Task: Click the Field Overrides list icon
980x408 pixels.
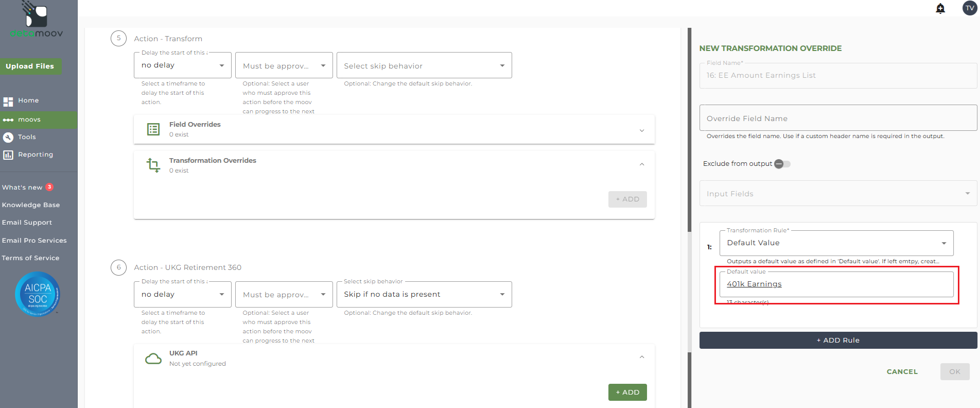Action: point(153,129)
